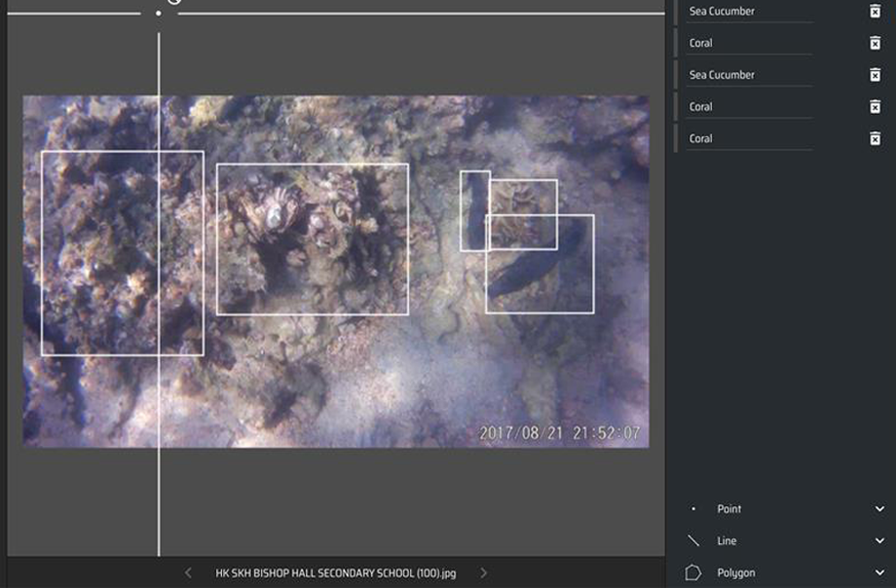Select the Polygon annotation tool icon
896x588 pixels.
[693, 572]
